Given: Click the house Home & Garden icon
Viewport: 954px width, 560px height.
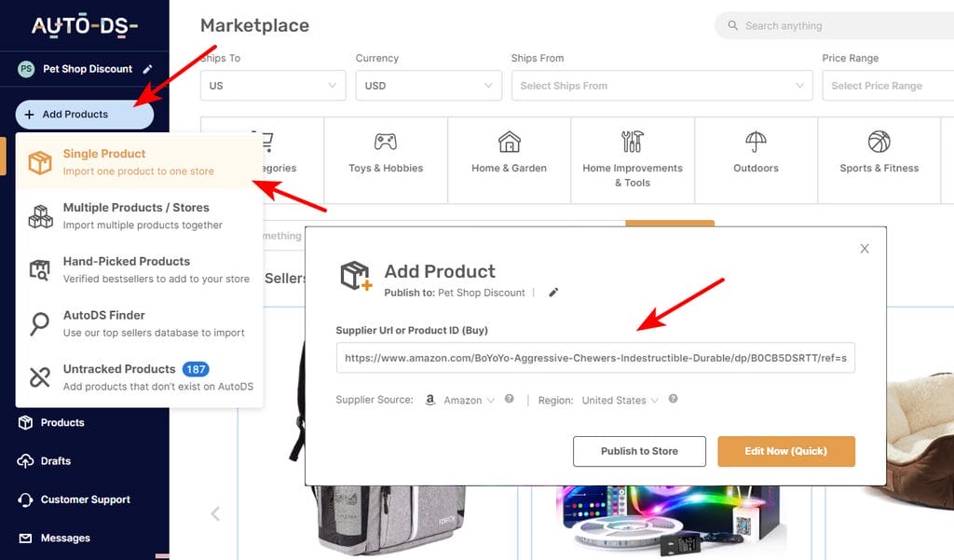Looking at the screenshot, I should pyautogui.click(x=510, y=142).
